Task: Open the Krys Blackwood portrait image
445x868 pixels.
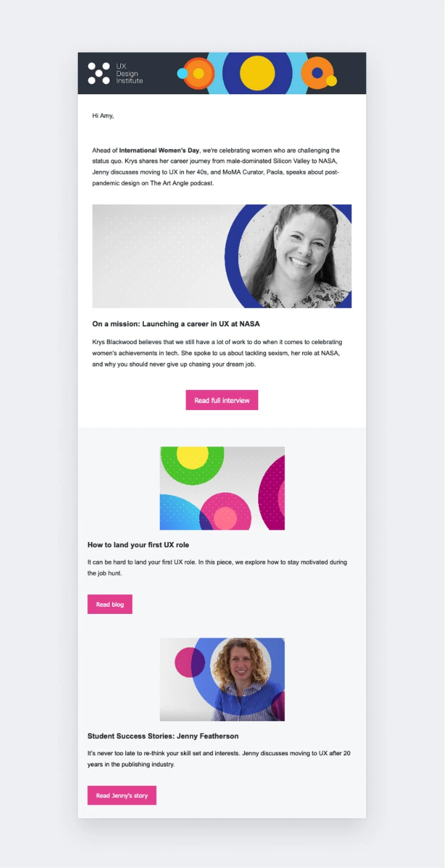Action: 222,256
